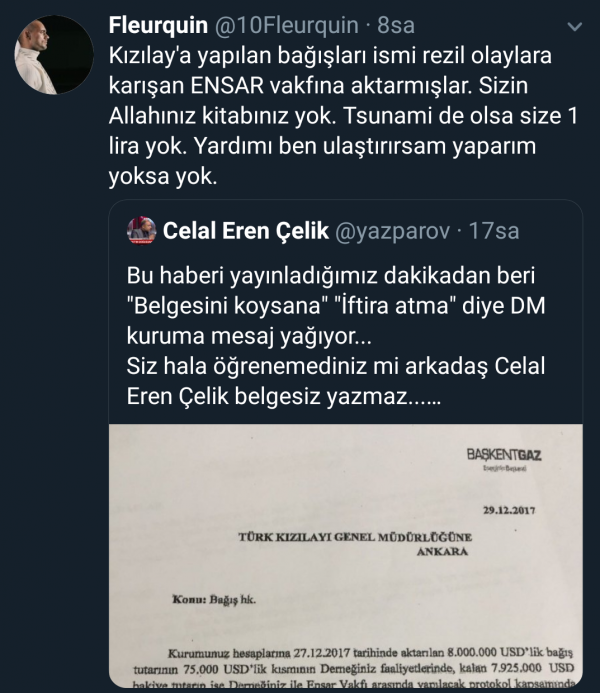Click the Türk Kızılayı Genel Müdürlüğüne heading

(x=355, y=537)
